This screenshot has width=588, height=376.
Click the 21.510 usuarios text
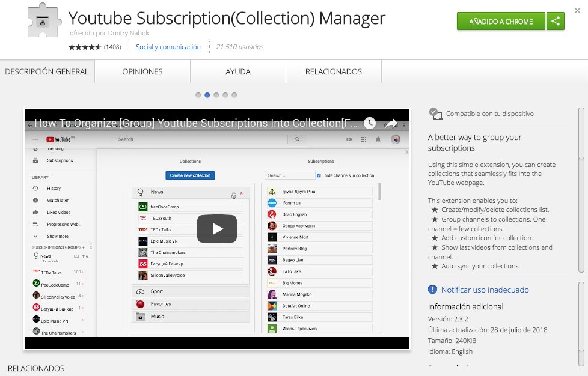point(240,47)
